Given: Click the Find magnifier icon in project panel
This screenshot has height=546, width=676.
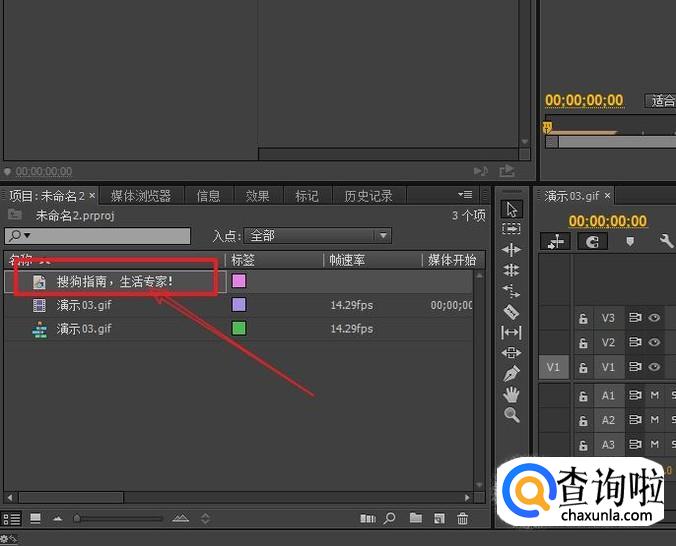Looking at the screenshot, I should pos(390,518).
